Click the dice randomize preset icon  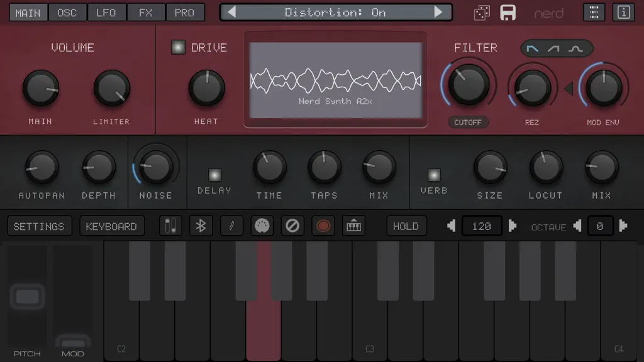click(x=482, y=13)
